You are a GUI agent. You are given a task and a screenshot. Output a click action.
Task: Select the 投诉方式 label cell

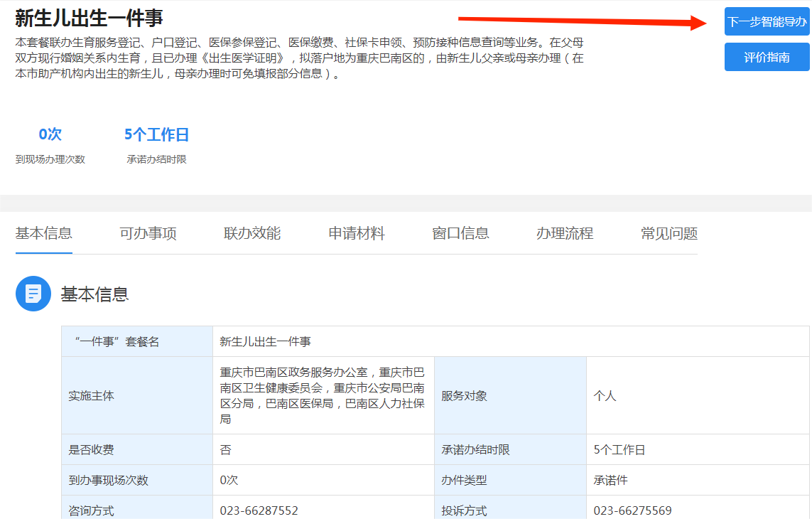click(510, 508)
